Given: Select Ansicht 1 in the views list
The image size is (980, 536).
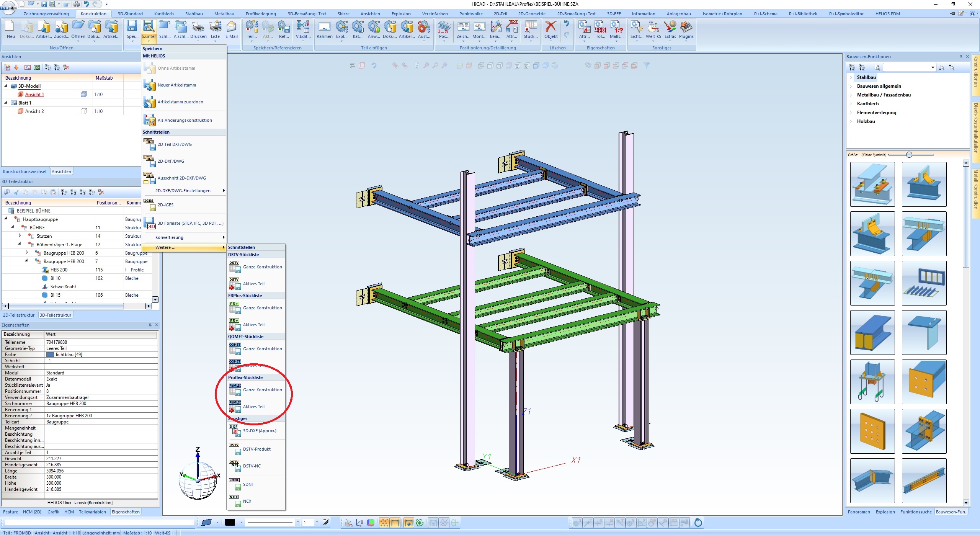Looking at the screenshot, I should coord(34,95).
